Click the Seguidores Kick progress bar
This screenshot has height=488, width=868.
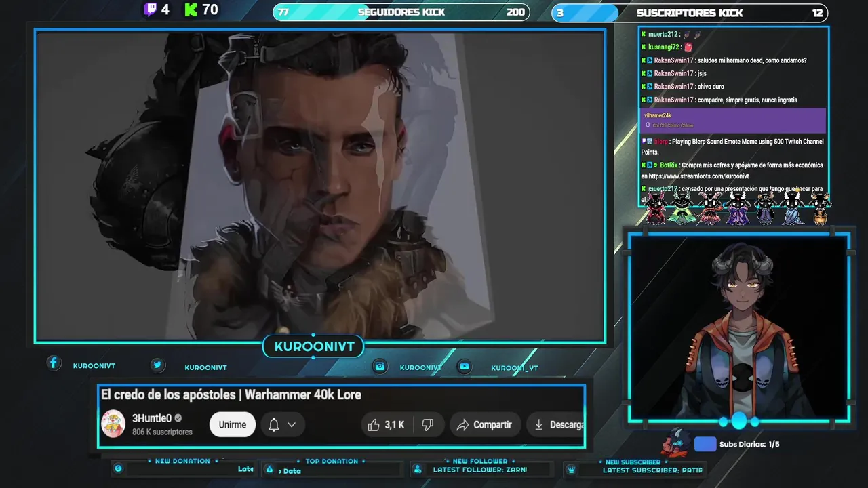(x=401, y=12)
